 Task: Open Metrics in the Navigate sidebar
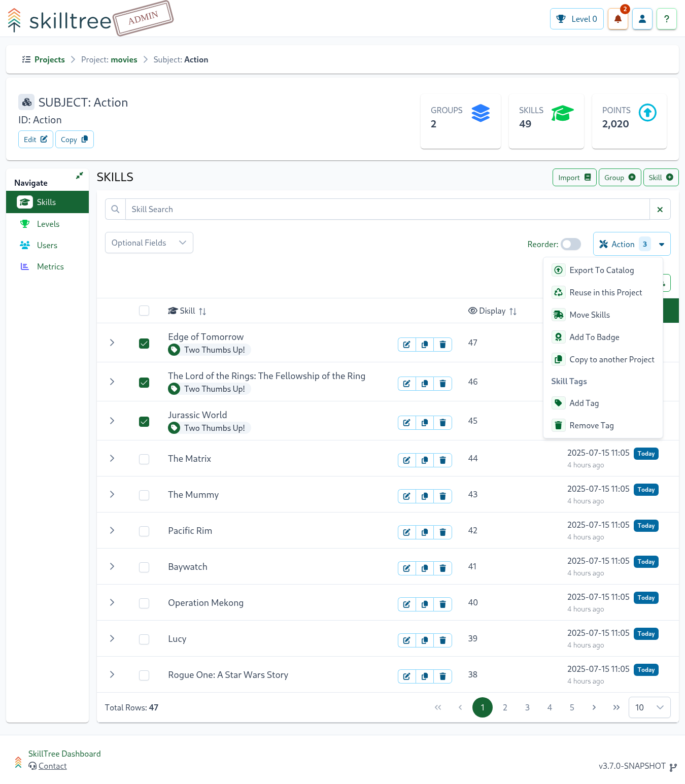[x=47, y=266]
